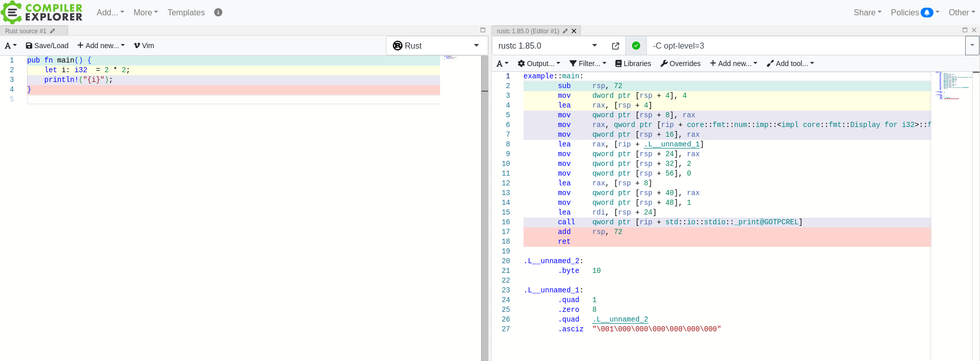980x361 pixels.
Task: Expand the compiler options dropdown arrow
Action: [x=972, y=46]
